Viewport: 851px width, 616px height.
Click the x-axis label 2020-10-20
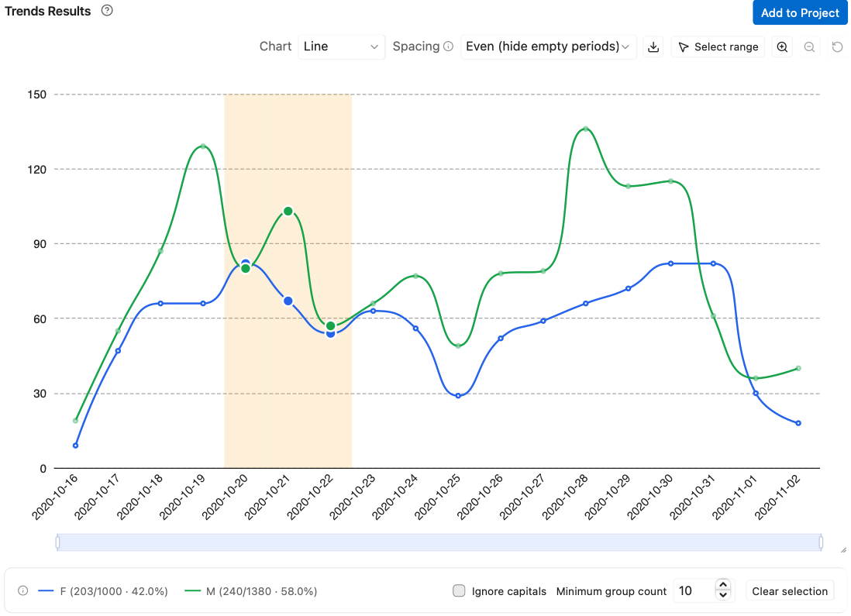point(226,496)
